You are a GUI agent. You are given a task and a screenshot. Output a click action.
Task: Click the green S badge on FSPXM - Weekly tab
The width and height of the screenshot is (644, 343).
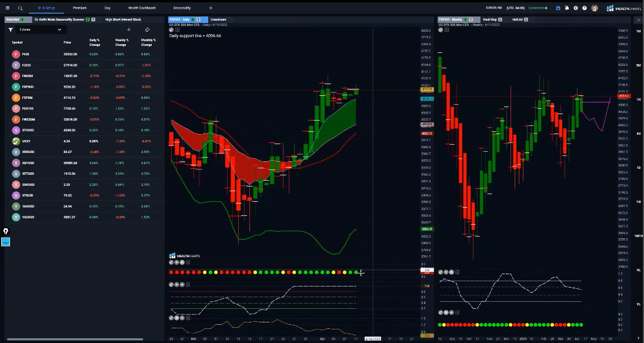click(x=466, y=19)
